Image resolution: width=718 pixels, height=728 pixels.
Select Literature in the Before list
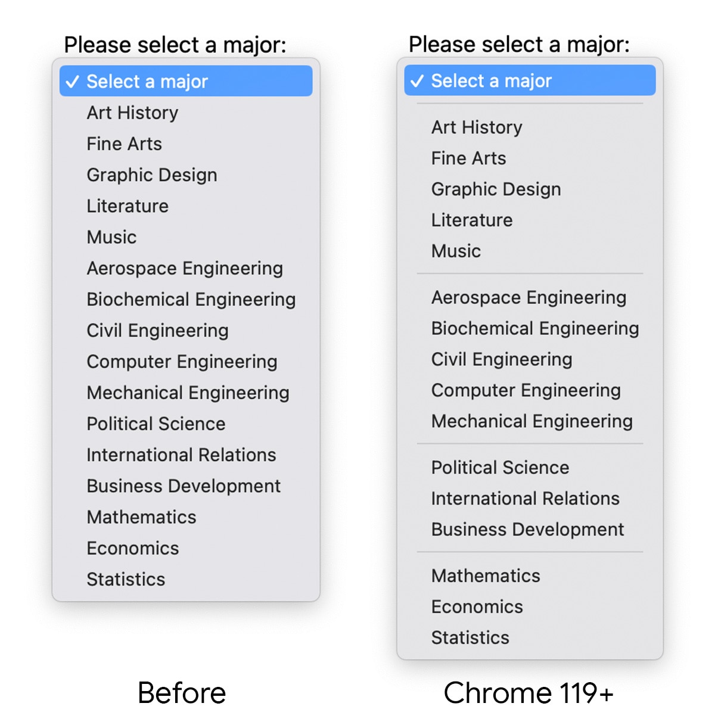(x=127, y=206)
